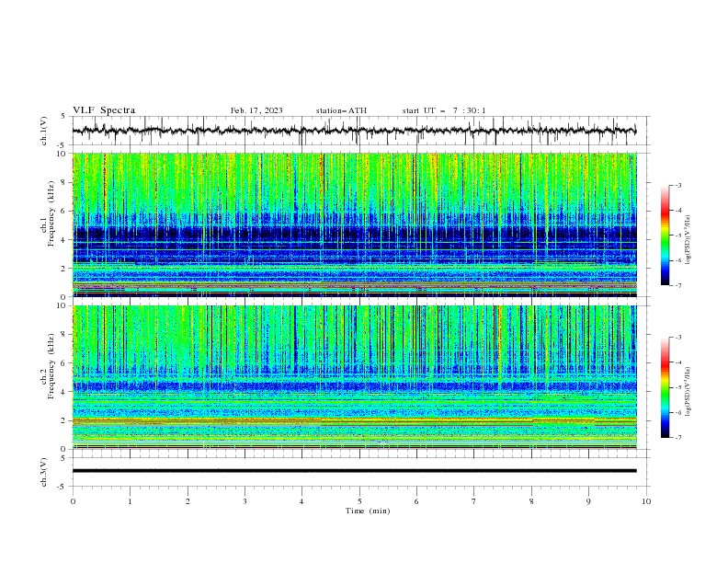This screenshot has width=728, height=563.
Task: Click the time axis tick label "7"
Action: tap(474, 501)
